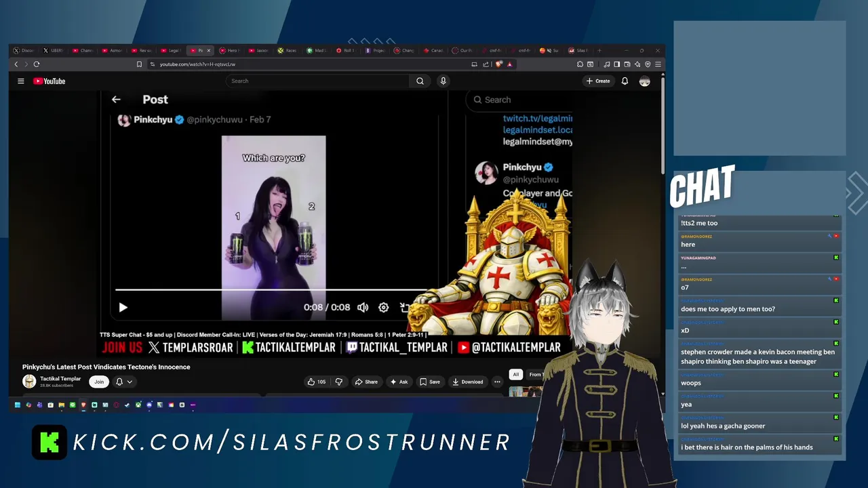Open a new browser tab
This screenshot has width=868, height=488.
[599, 50]
